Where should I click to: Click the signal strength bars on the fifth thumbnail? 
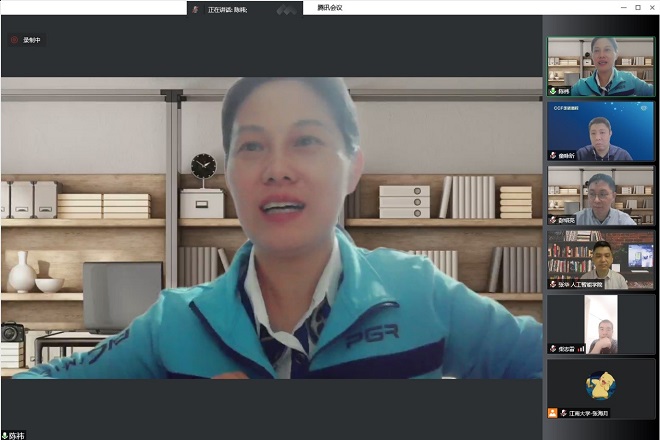(x=581, y=349)
